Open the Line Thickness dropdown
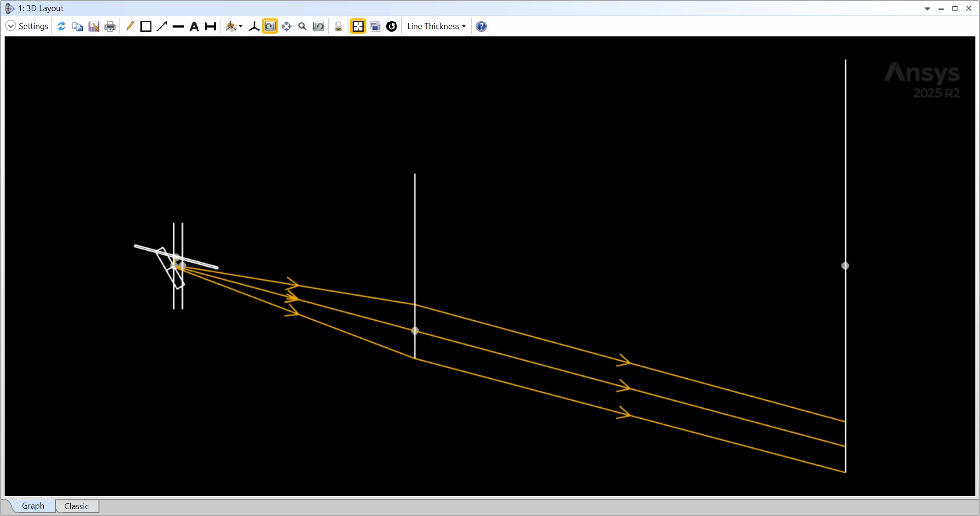Screen dimensions: 980x516 (436, 26)
